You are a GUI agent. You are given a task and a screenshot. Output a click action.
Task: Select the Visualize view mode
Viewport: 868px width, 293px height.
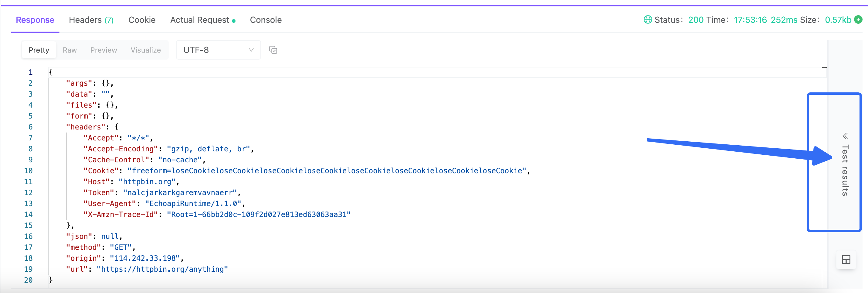pyautogui.click(x=146, y=50)
